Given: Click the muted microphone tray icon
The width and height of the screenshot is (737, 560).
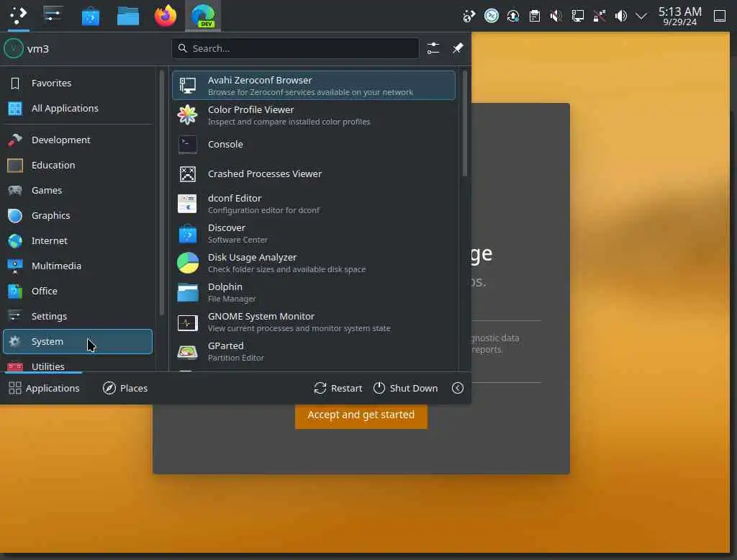Looking at the screenshot, I should pos(556,16).
